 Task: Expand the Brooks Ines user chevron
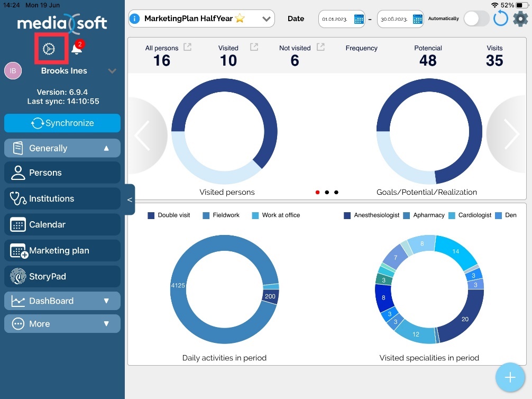(112, 71)
